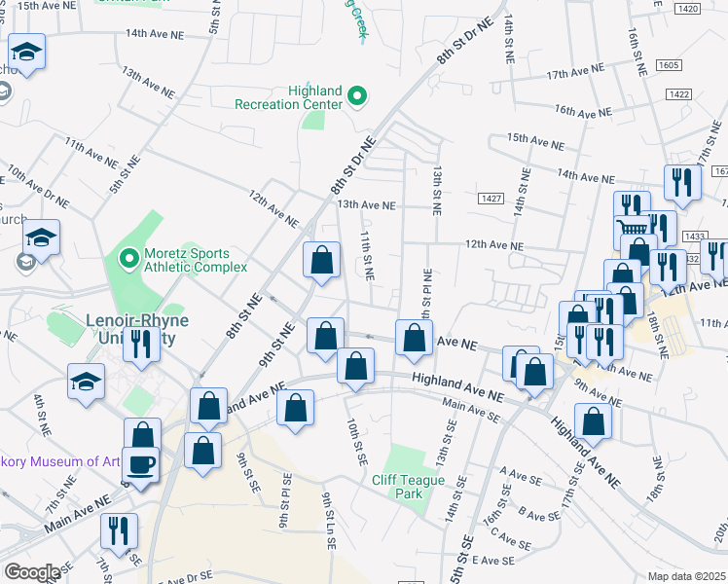Click the graduation cap marker next to 4th St NE

coord(86,383)
